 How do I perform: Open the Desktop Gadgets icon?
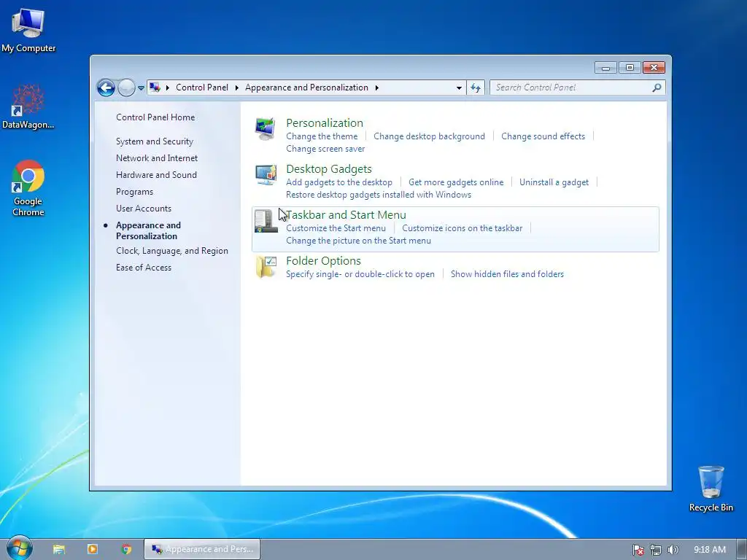point(266,175)
